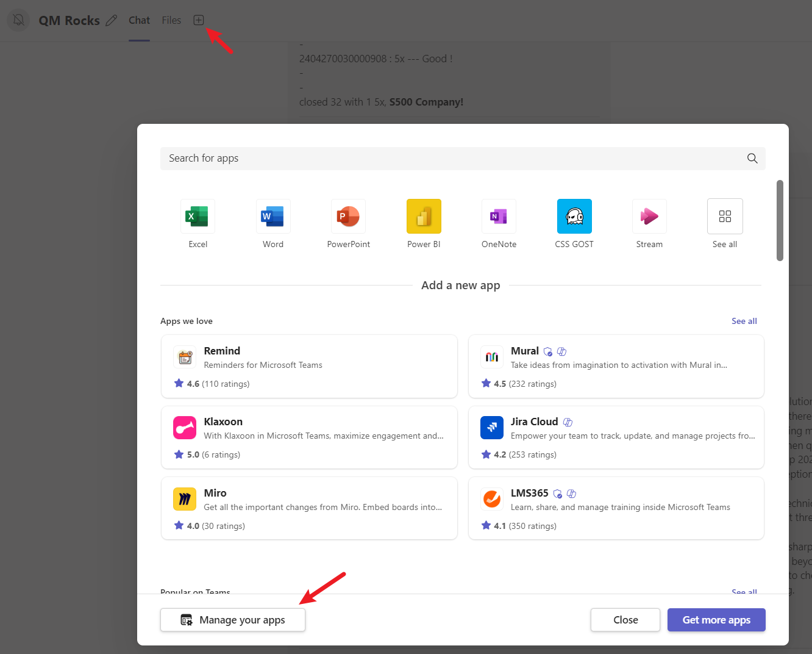The width and height of the screenshot is (812, 654).
Task: Open the Mural app title
Action: coord(525,351)
